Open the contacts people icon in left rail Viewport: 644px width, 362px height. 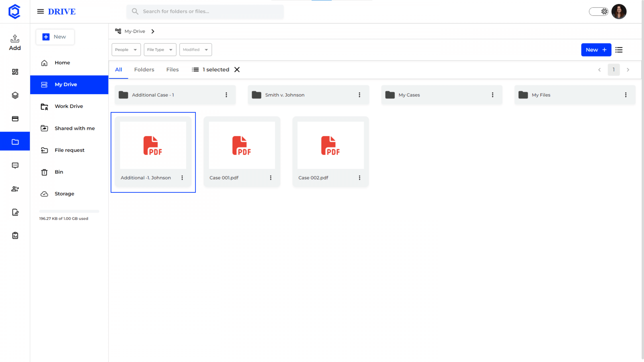[x=15, y=189]
